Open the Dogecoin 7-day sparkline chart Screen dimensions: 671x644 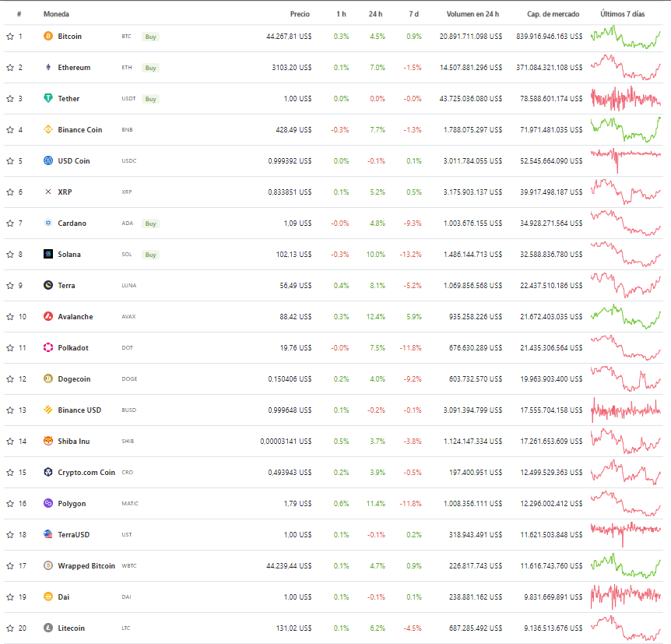click(626, 379)
